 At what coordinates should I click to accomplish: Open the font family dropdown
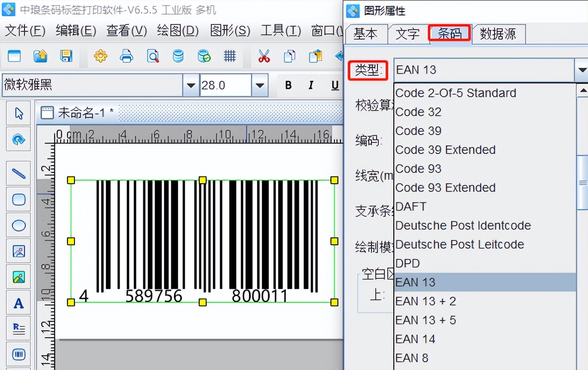[x=190, y=85]
